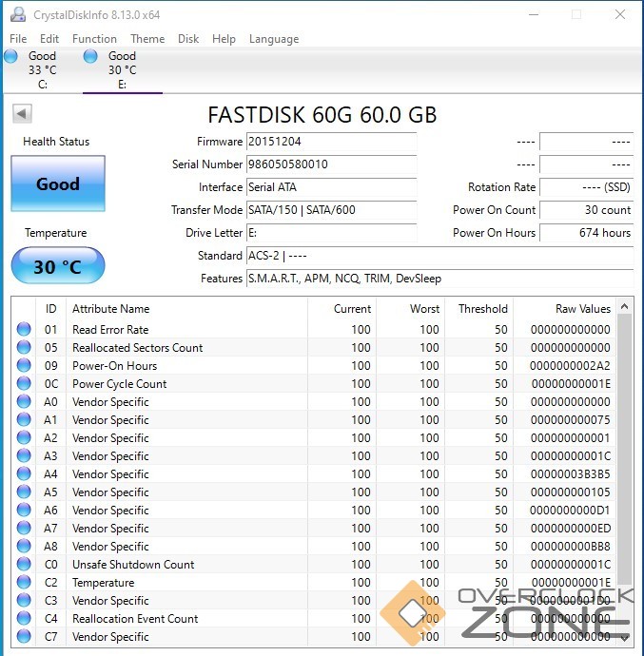Open the Theme menu
The width and height of the screenshot is (644, 656).
tap(147, 39)
